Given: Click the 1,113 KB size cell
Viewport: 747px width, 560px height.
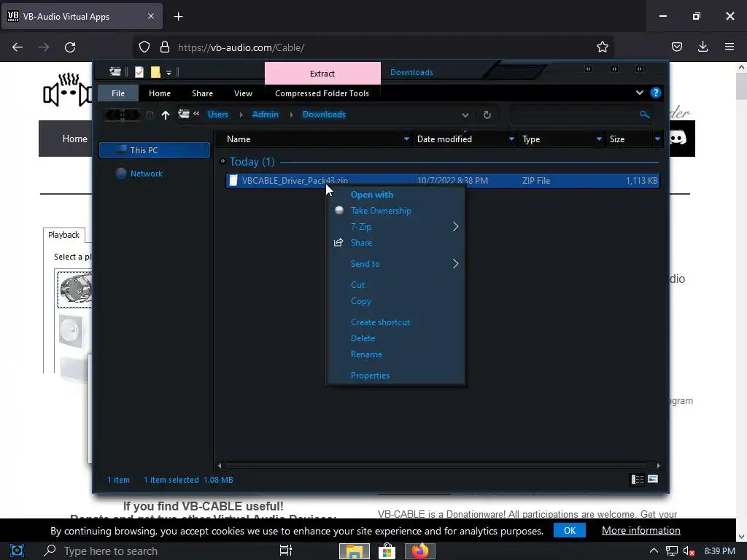Looking at the screenshot, I should (642, 181).
